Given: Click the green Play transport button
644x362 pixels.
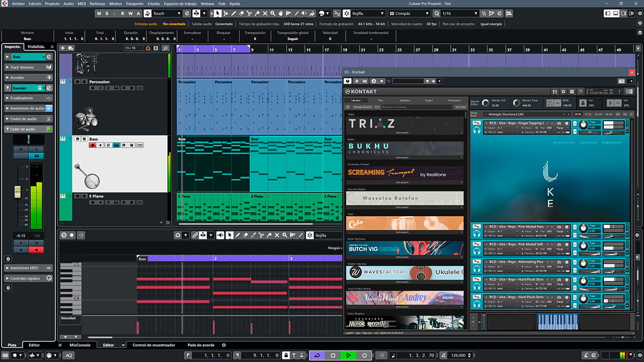Looking at the screenshot, I should (348, 356).
